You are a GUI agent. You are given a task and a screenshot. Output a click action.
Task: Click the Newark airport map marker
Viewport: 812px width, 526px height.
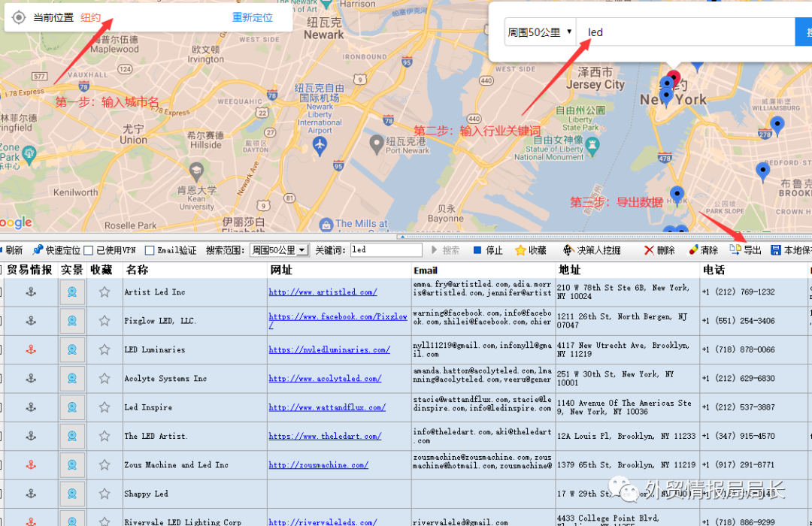tap(320, 146)
